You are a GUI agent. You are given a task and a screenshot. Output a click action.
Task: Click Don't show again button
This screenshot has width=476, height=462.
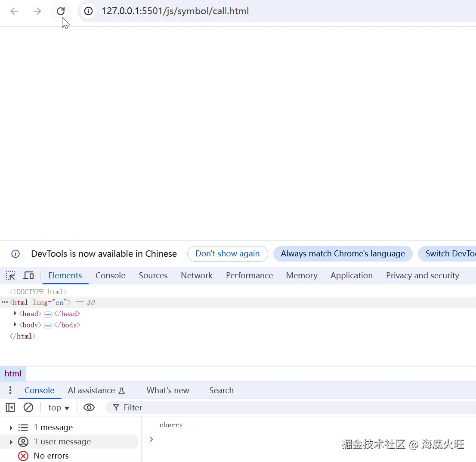pos(227,254)
